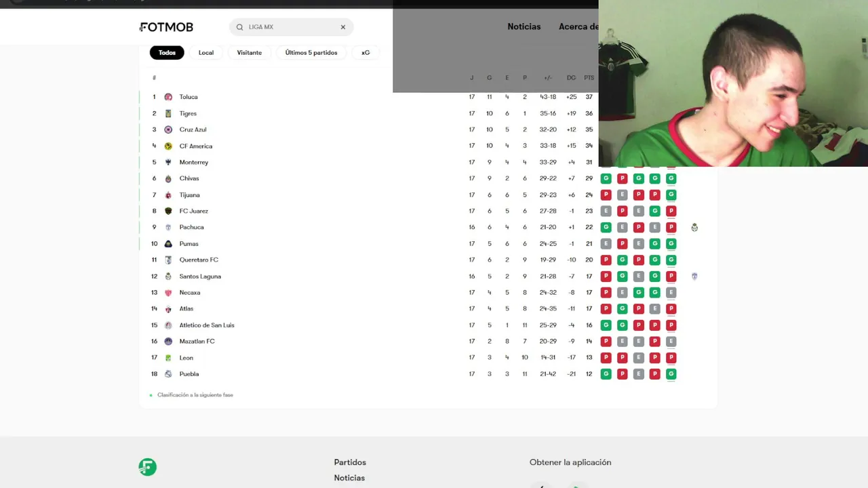Image resolution: width=868 pixels, height=488 pixels.
Task: Click the Queretaro FC team name
Action: click(199, 260)
